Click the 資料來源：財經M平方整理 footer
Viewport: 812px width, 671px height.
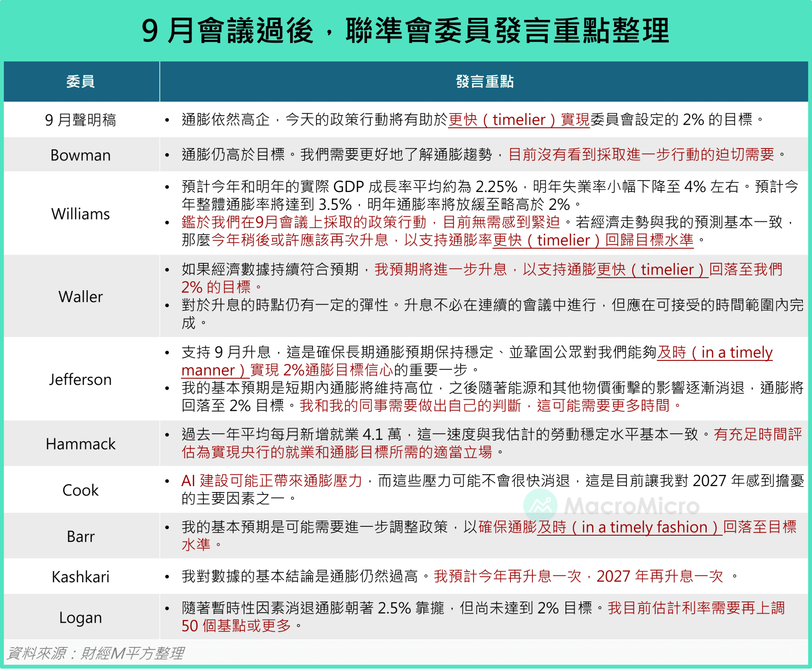click(96, 653)
